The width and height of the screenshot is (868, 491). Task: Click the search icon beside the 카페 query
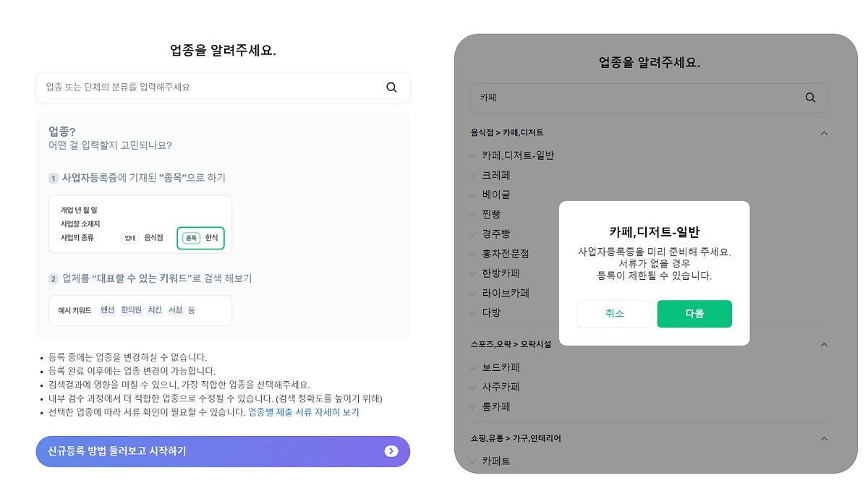[810, 98]
